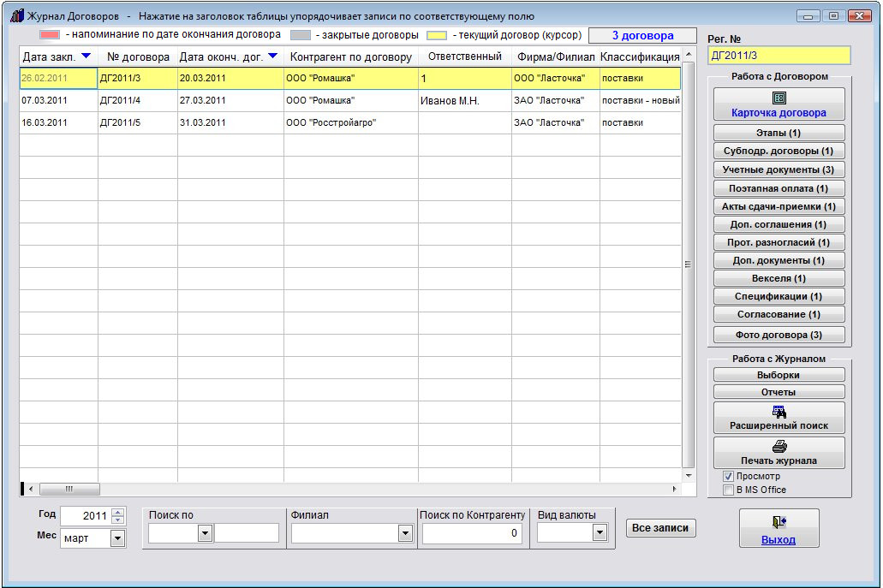Image resolution: width=883 pixels, height=588 pixels.
Task: Open the Вид валюты dropdown
Action: click(x=600, y=532)
